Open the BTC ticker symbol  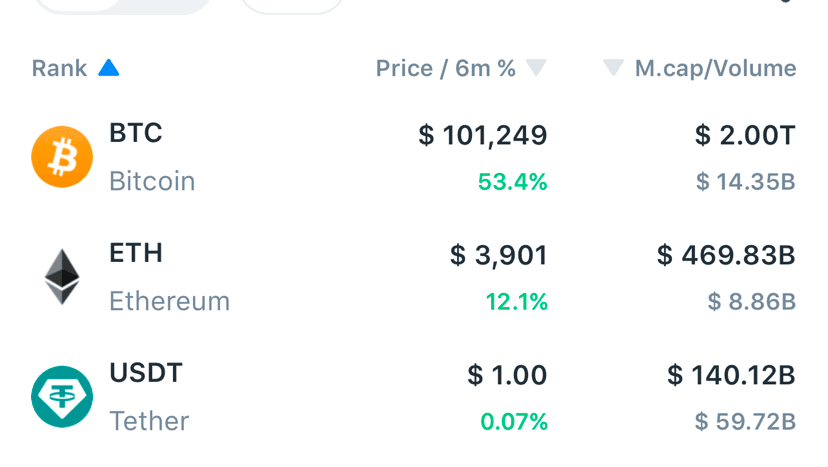pos(135,134)
